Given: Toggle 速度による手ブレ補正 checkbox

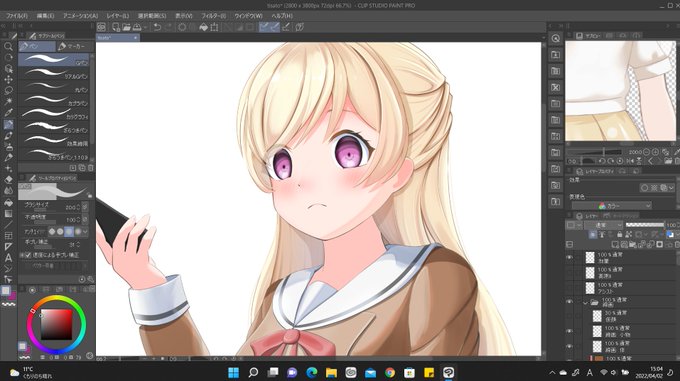Looking at the screenshot, I should (x=28, y=255).
